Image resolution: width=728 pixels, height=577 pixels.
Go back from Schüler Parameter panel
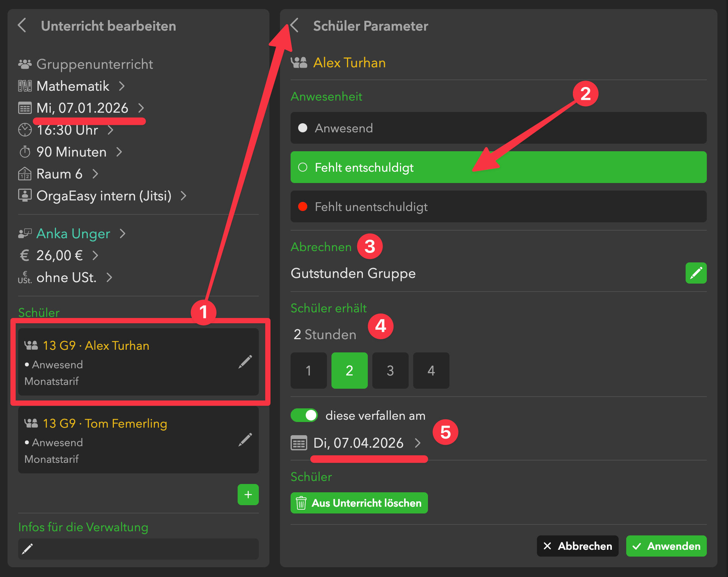coord(294,26)
